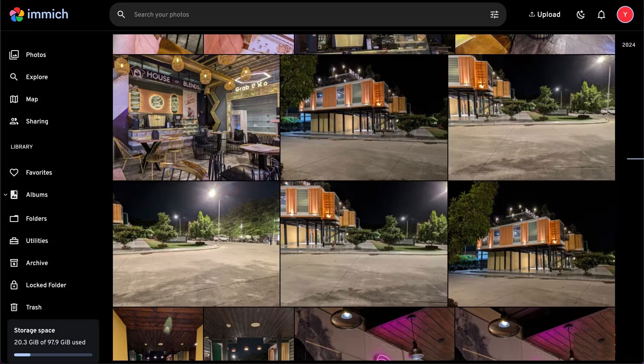Image resolution: width=644 pixels, height=364 pixels.
Task: Expand the Albums chevron
Action: [x=6, y=195]
